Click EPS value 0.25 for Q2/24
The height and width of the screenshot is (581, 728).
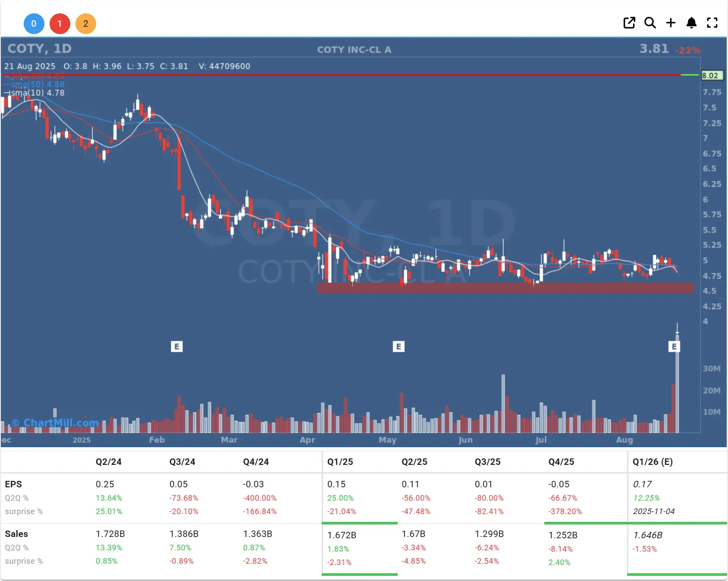tap(105, 484)
